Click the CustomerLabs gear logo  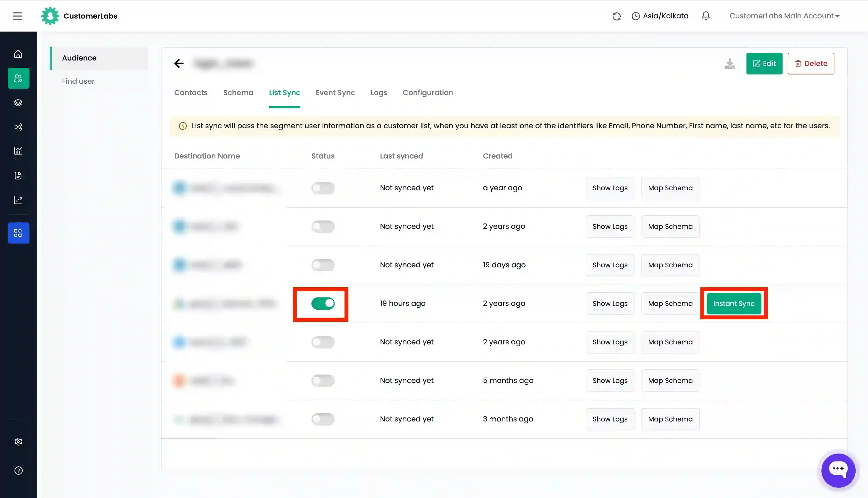pyautogui.click(x=50, y=16)
